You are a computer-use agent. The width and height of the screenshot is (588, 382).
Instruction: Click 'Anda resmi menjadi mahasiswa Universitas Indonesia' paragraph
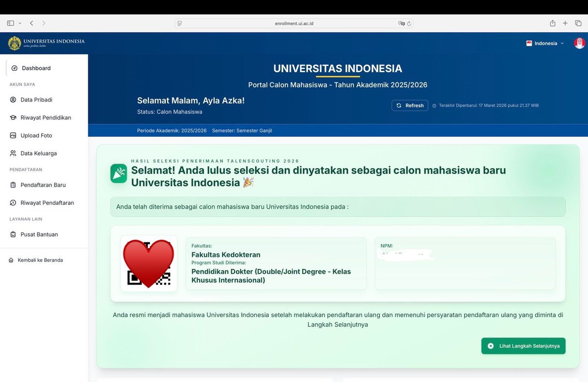pyautogui.click(x=338, y=319)
